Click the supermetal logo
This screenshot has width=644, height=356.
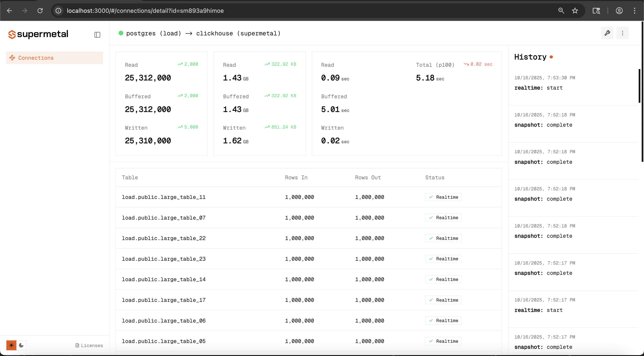[x=38, y=34]
